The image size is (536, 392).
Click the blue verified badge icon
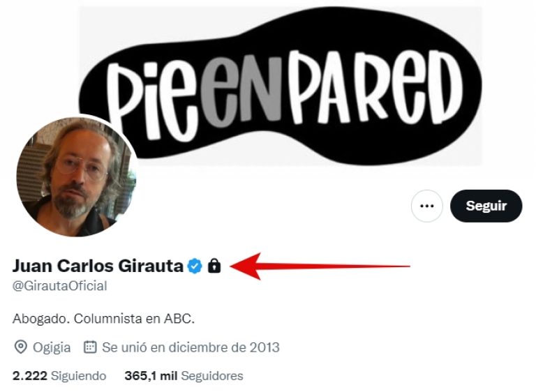click(x=195, y=266)
